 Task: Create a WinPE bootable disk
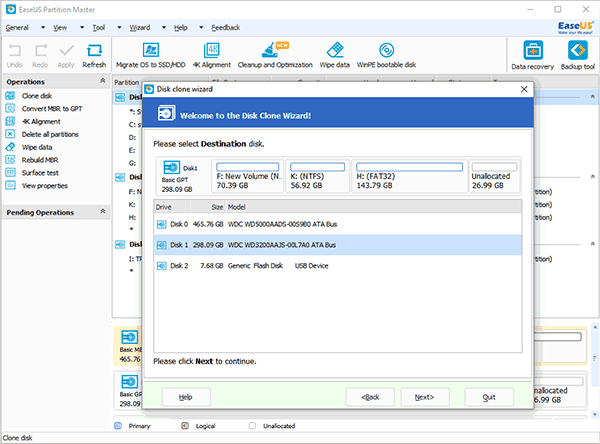[386, 56]
